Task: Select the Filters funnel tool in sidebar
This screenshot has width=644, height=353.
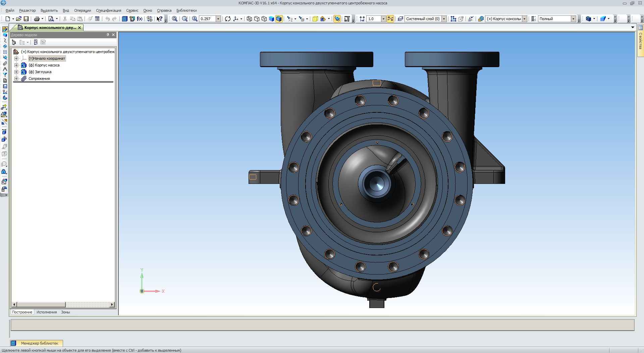Action: click(5, 75)
